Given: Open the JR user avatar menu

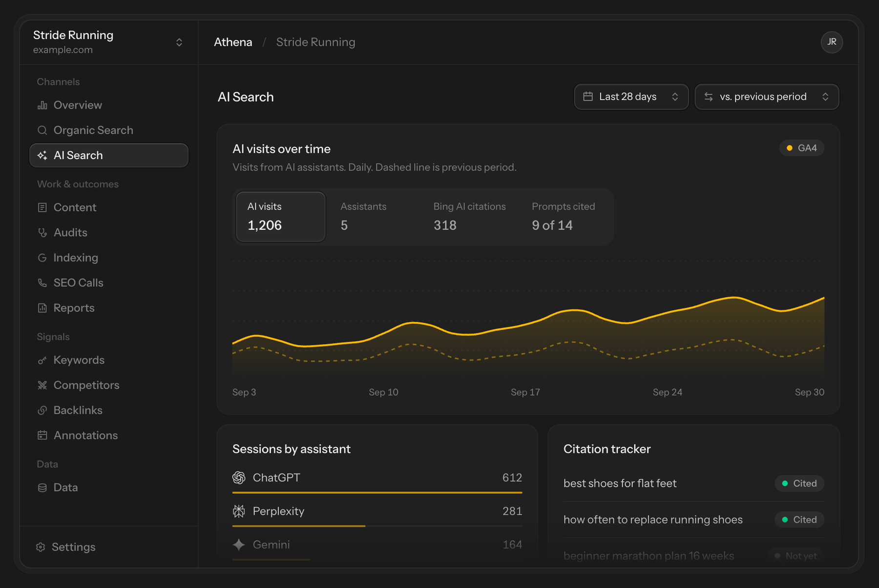Looking at the screenshot, I should pyautogui.click(x=832, y=42).
